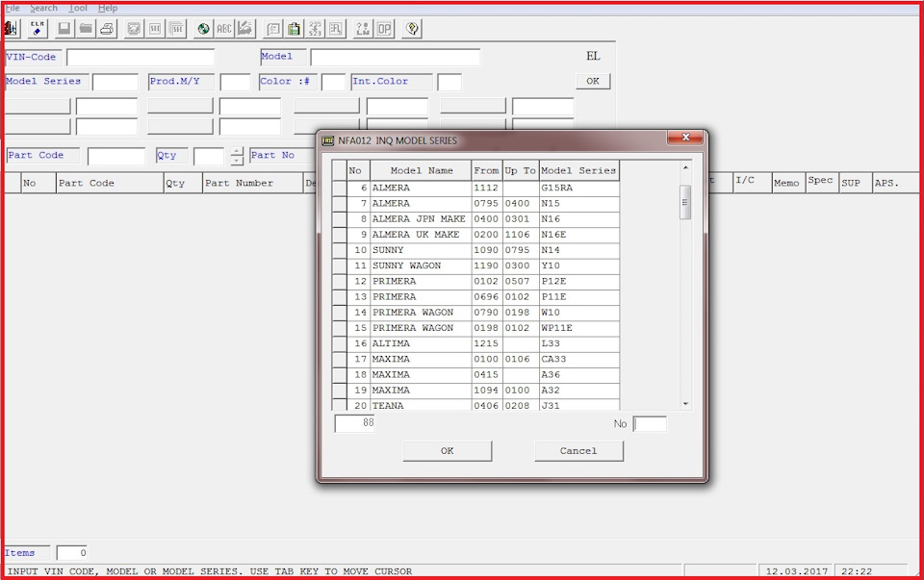The height and width of the screenshot is (580, 924).
Task: Increase Qty with the stepper up arrow
Action: click(x=237, y=152)
